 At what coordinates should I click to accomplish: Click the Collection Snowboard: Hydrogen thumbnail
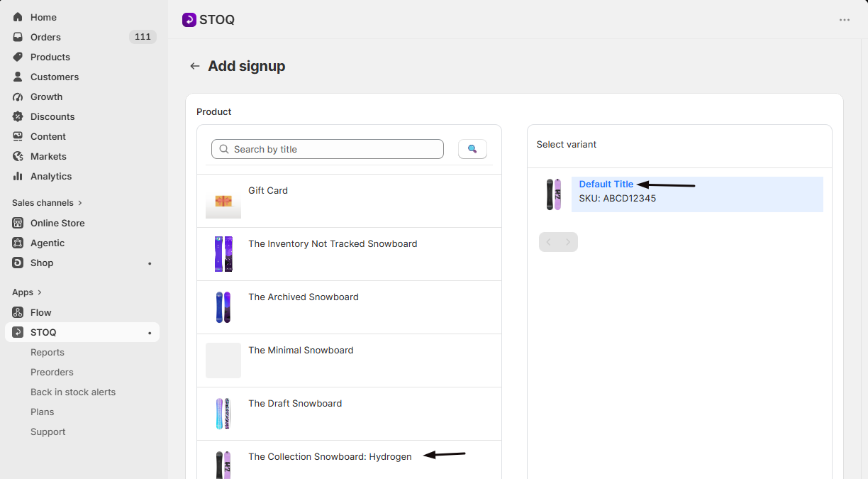pyautogui.click(x=223, y=465)
